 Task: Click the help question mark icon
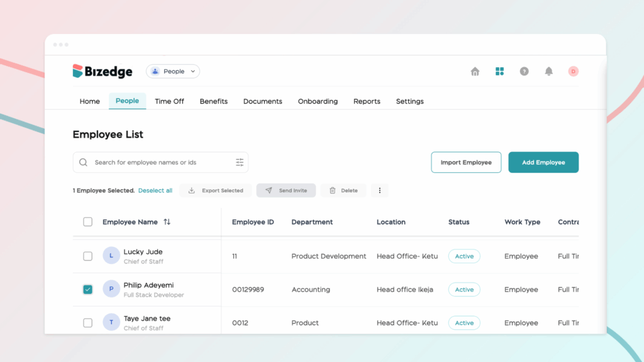point(524,72)
